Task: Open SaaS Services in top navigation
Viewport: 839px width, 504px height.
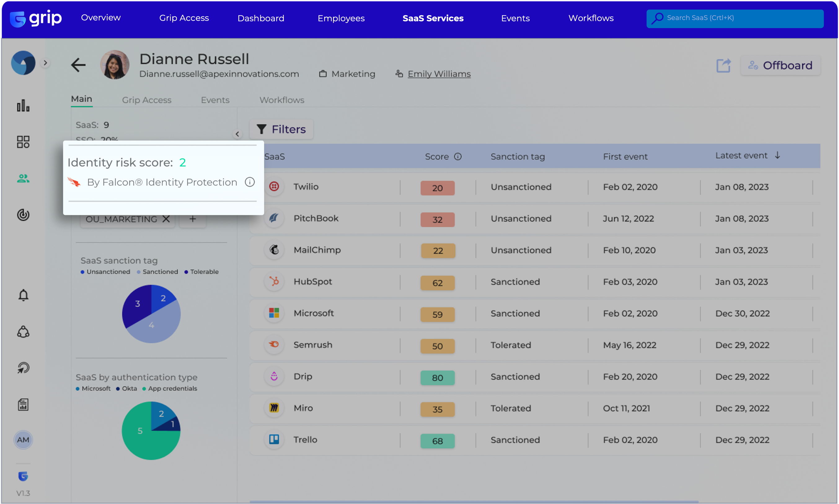Action: 433,18
